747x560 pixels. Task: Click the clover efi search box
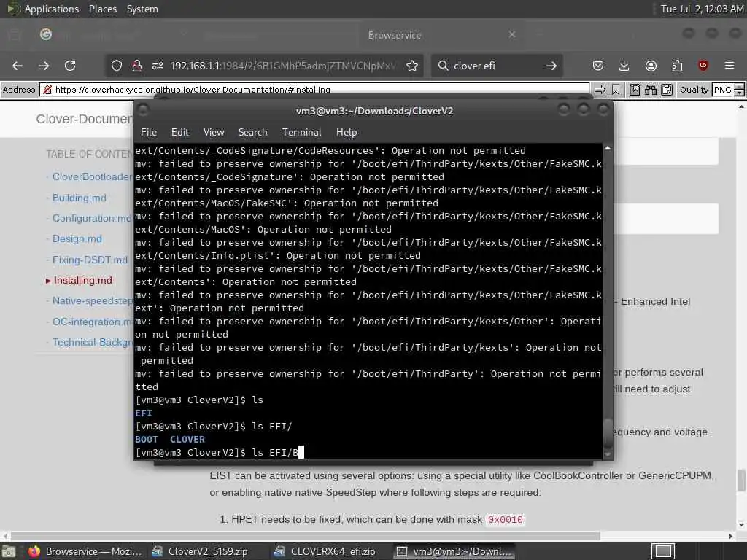click(495, 66)
